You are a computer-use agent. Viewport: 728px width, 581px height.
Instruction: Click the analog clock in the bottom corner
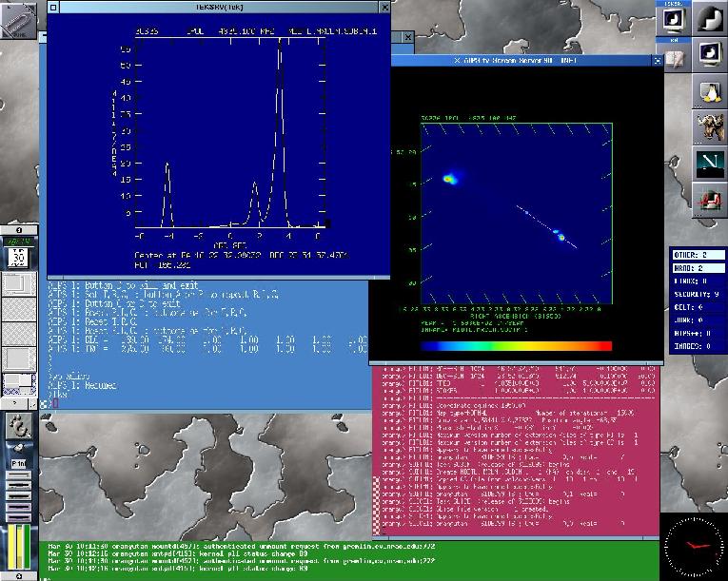click(x=693, y=547)
